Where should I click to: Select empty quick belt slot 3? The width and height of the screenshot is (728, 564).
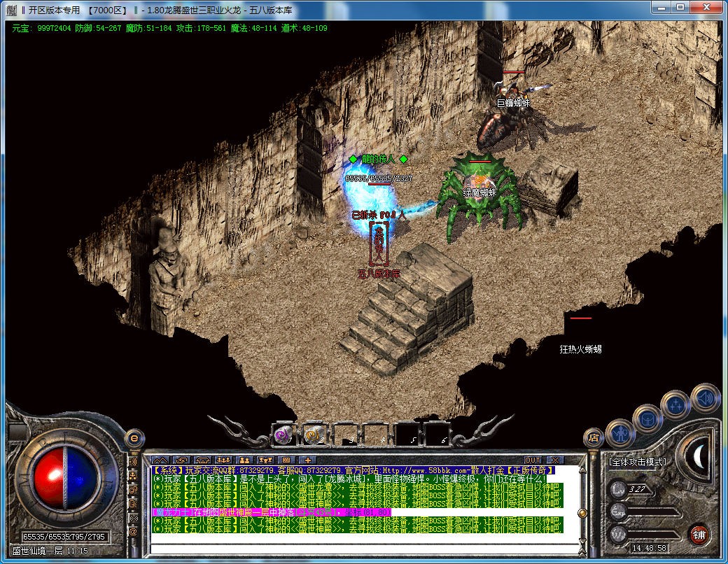point(345,435)
